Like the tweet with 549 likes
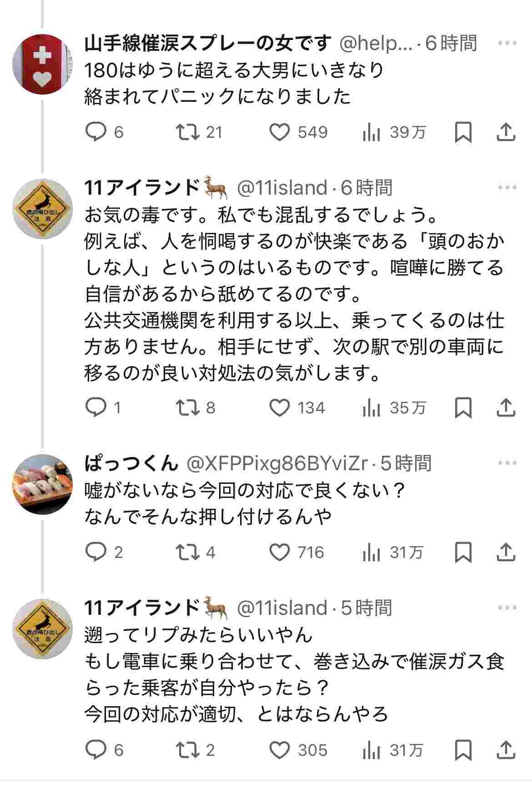This screenshot has height=789, width=532. coord(280,132)
